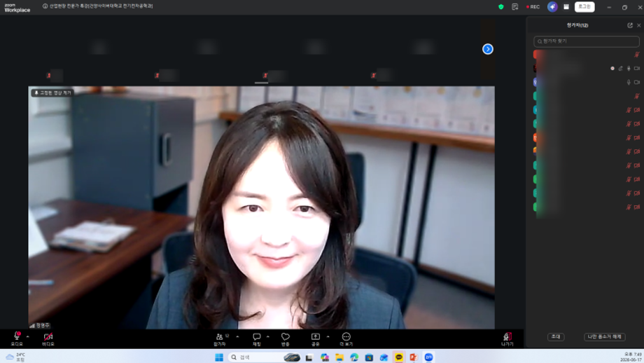The image size is (644, 363).
Task: Click the 참가자 찾기 search field
Action: click(586, 41)
